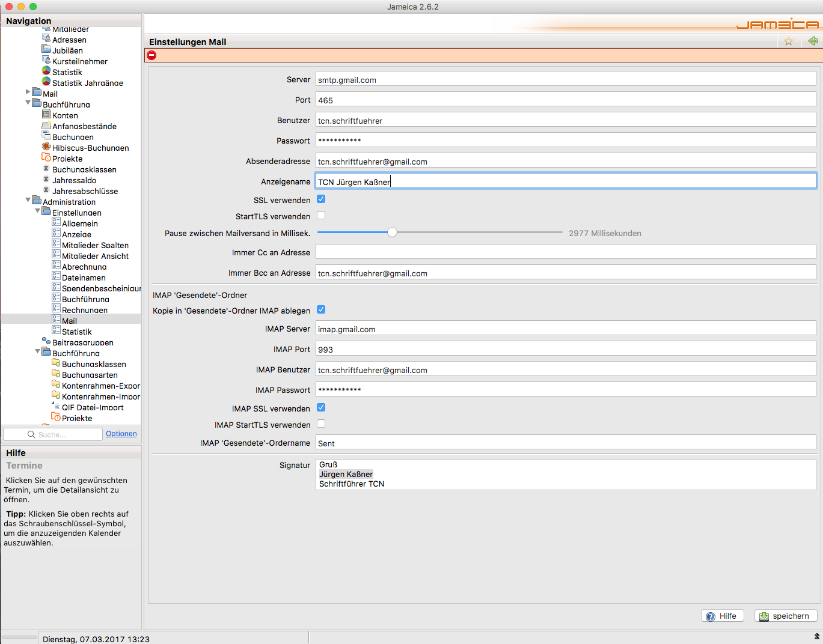The height and width of the screenshot is (644, 823).
Task: Click the Anfangsbestände icon
Action: point(46,125)
